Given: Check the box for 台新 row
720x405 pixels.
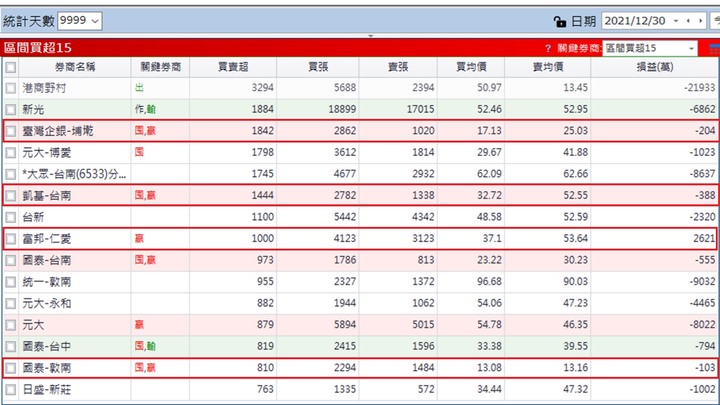Looking at the screenshot, I should point(11,217).
